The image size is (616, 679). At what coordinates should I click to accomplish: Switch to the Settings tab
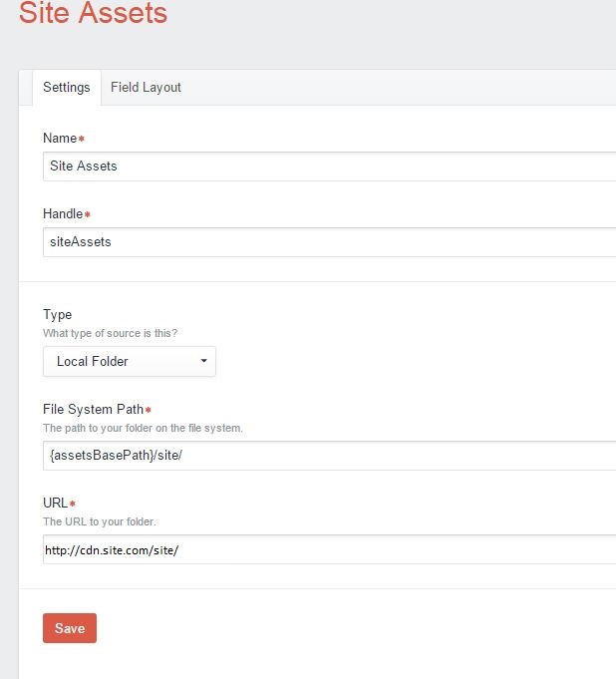pyautogui.click(x=66, y=87)
